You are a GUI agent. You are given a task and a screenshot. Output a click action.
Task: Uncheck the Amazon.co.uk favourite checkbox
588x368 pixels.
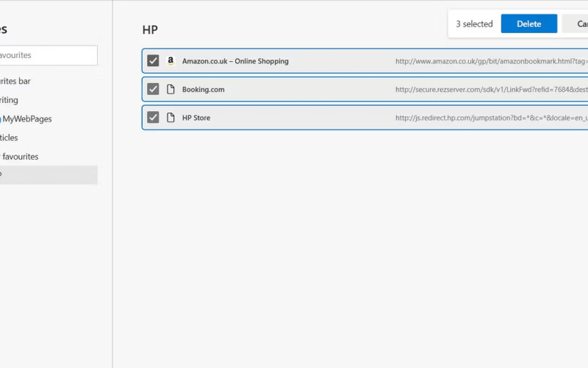(x=153, y=61)
